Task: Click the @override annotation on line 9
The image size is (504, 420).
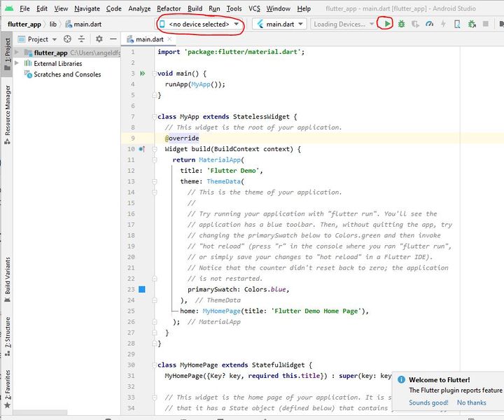Action: pyautogui.click(x=182, y=138)
